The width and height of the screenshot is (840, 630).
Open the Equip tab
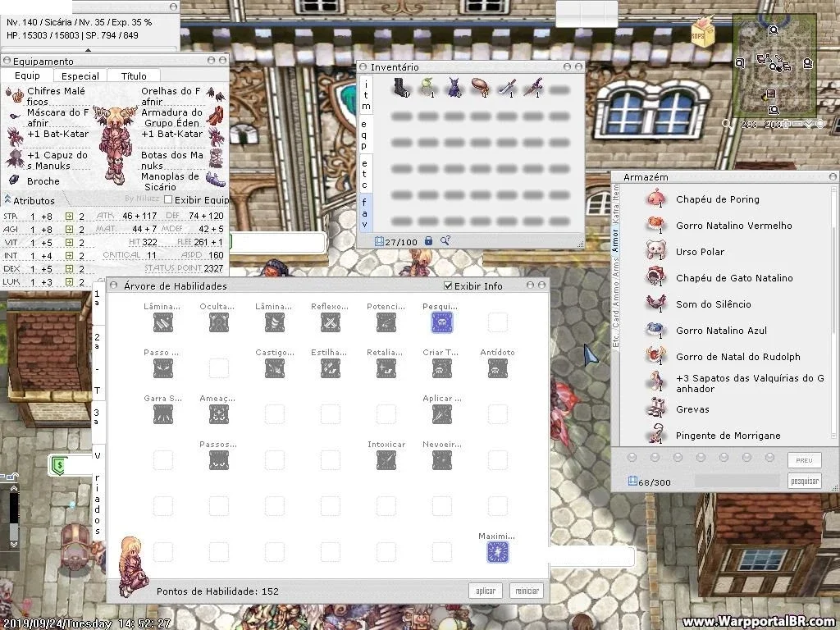coord(27,75)
